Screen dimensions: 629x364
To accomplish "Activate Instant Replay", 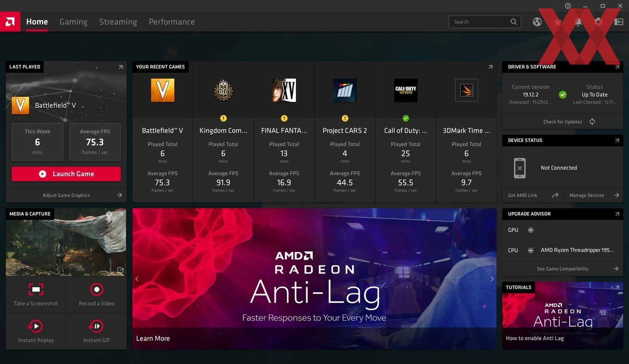I will (x=36, y=327).
